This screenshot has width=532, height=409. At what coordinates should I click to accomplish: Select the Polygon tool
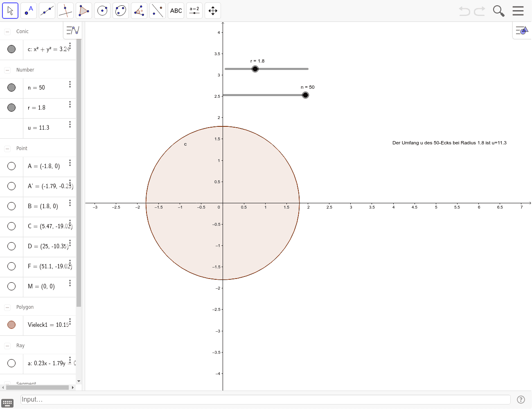coord(84,11)
